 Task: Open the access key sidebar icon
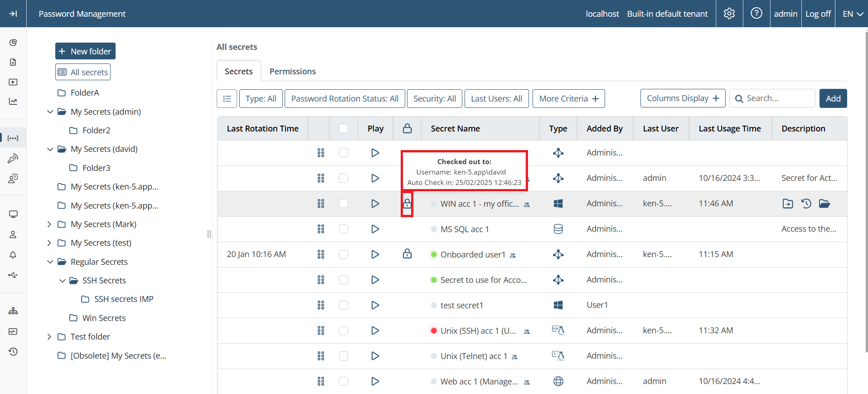coord(13,158)
